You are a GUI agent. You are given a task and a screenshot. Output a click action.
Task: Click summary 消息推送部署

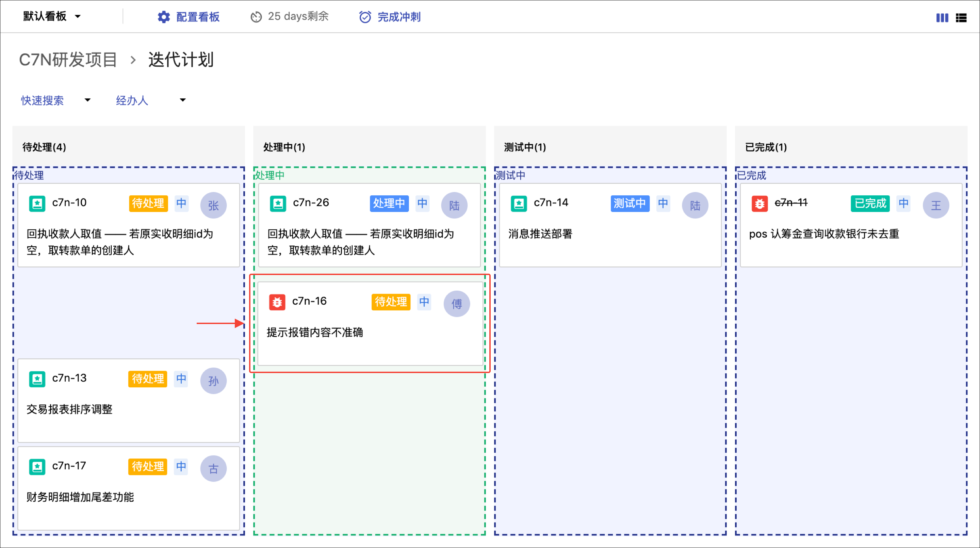[x=540, y=233]
